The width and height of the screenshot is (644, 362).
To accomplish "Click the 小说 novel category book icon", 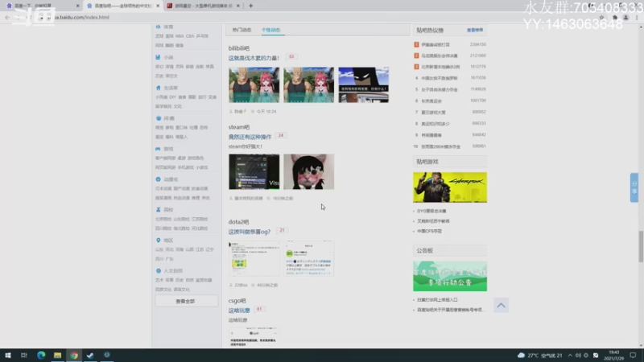I will [x=158, y=57].
